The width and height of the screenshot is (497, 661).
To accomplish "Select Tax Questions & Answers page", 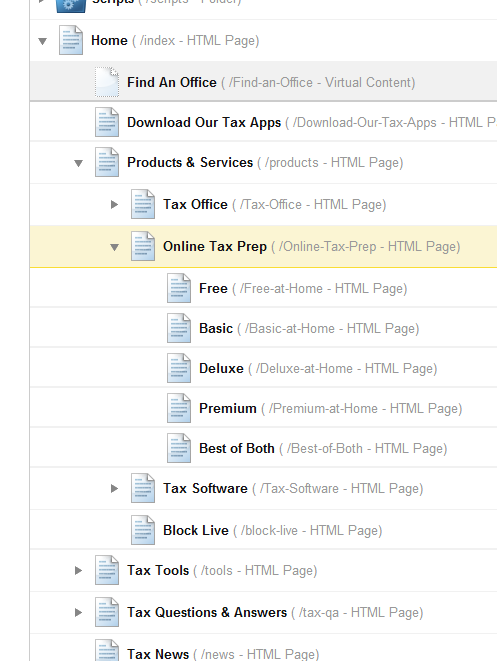I will point(207,613).
